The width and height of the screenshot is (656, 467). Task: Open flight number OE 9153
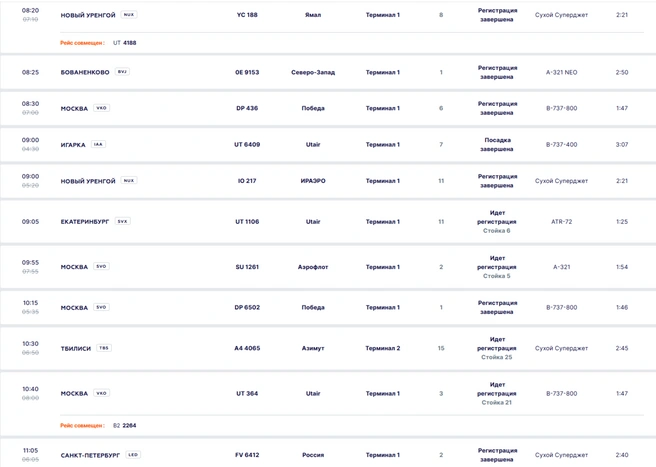pos(247,72)
